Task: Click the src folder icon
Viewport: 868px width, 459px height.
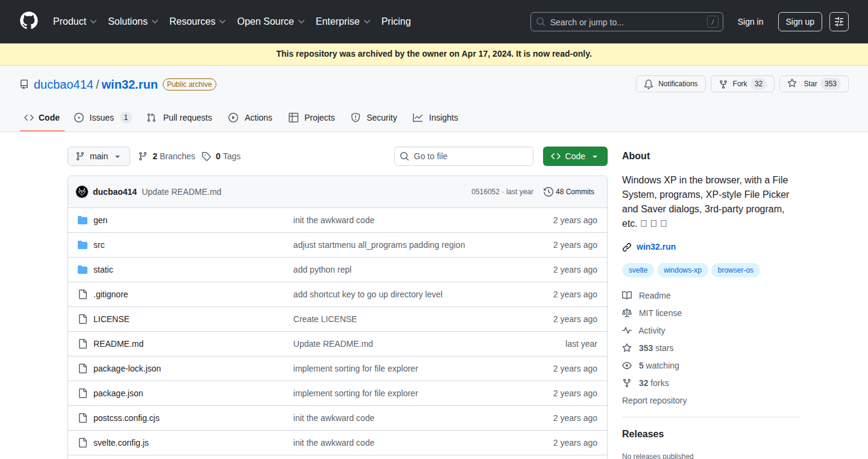Action: coord(83,245)
